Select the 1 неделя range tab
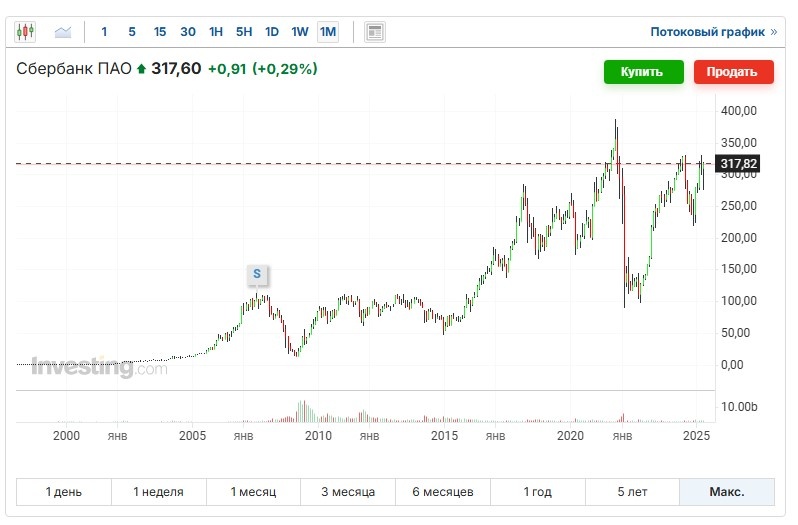Screen dimensions: 798x525 (158, 492)
